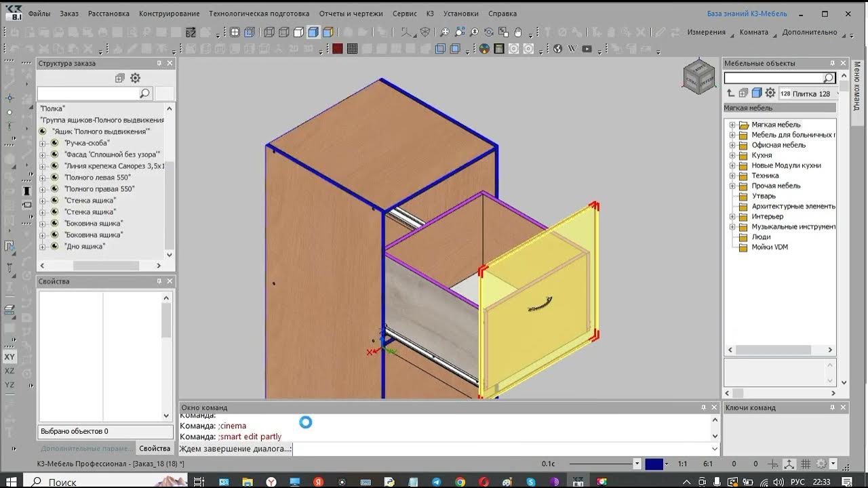The height and width of the screenshot is (488, 868).
Task: Click the dark blue colour swatch in status bar
Action: coord(654,464)
